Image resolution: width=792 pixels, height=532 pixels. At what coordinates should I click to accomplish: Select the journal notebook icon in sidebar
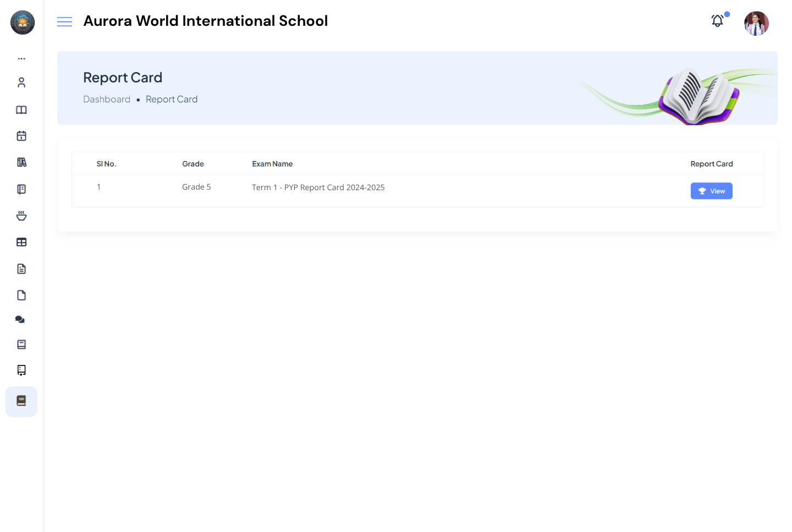click(x=21, y=189)
